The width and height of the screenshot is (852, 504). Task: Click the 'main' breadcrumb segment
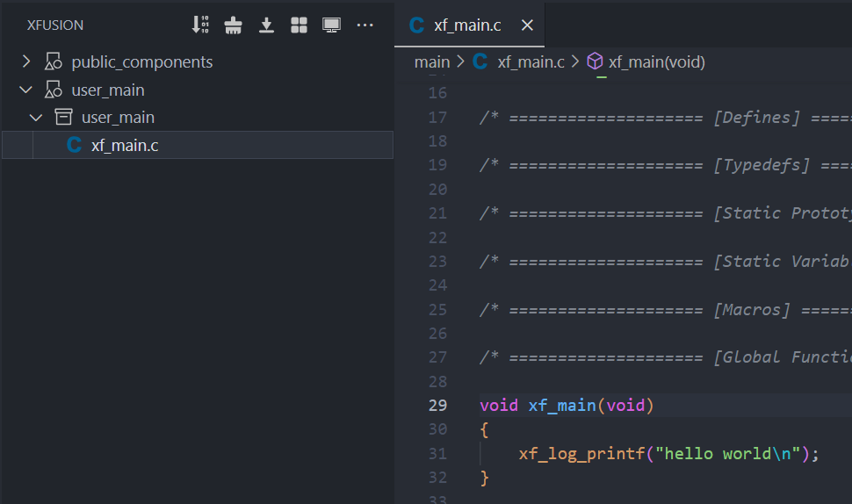tap(432, 62)
